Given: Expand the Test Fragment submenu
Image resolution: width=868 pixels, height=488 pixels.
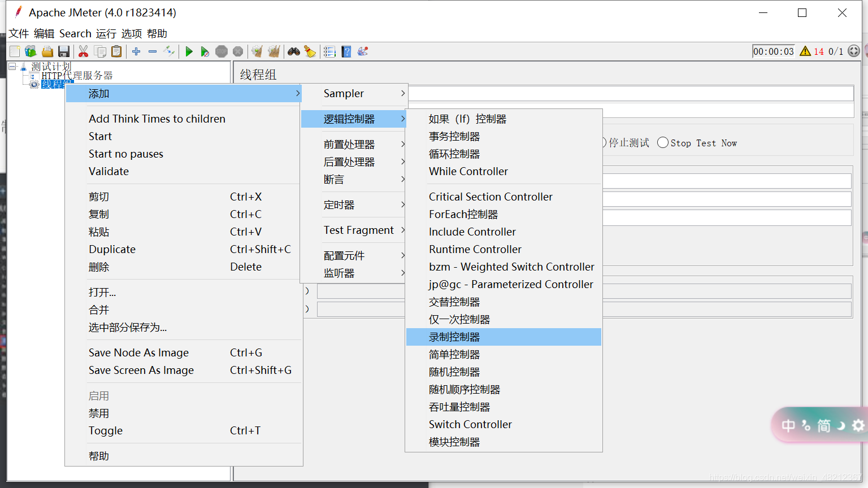Looking at the screenshot, I should 353,230.
